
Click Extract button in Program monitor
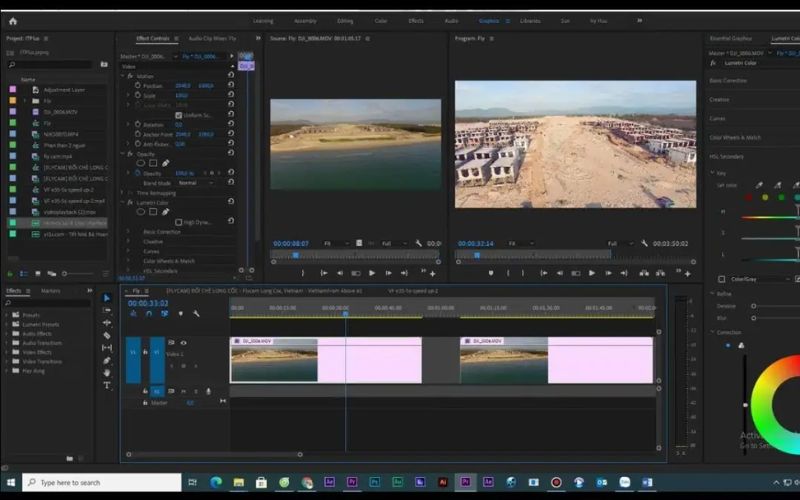click(660, 273)
